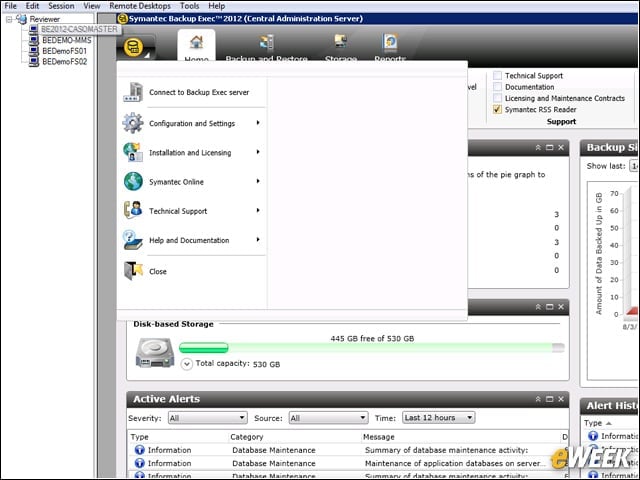Open the View menu
Viewport: 640px width, 480px height.
coord(92,6)
